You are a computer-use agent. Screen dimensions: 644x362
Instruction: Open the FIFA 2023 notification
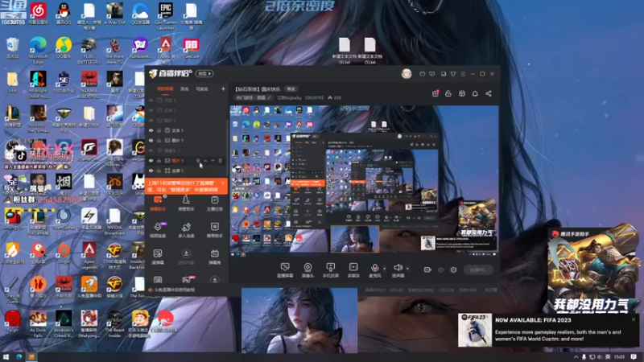(549, 330)
